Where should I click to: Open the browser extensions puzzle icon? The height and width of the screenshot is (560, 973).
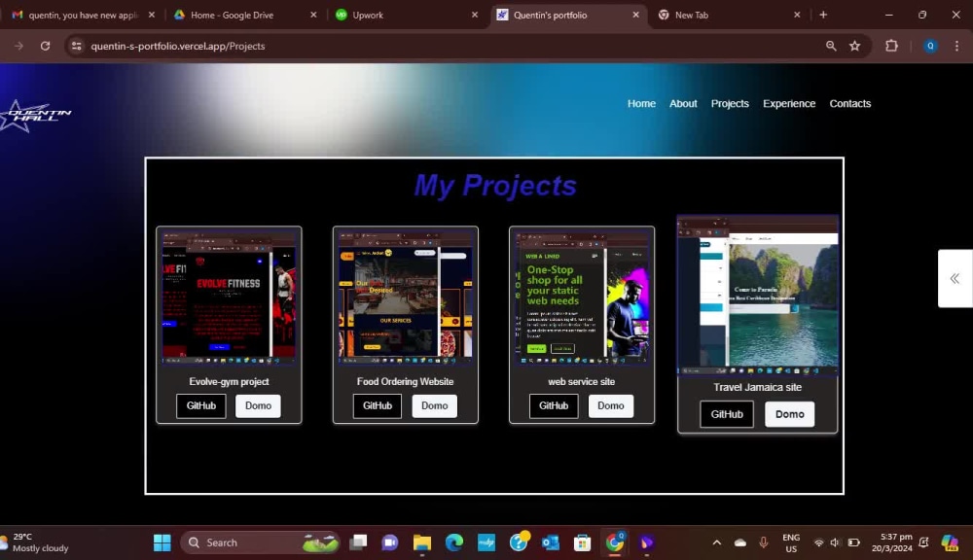[891, 46]
